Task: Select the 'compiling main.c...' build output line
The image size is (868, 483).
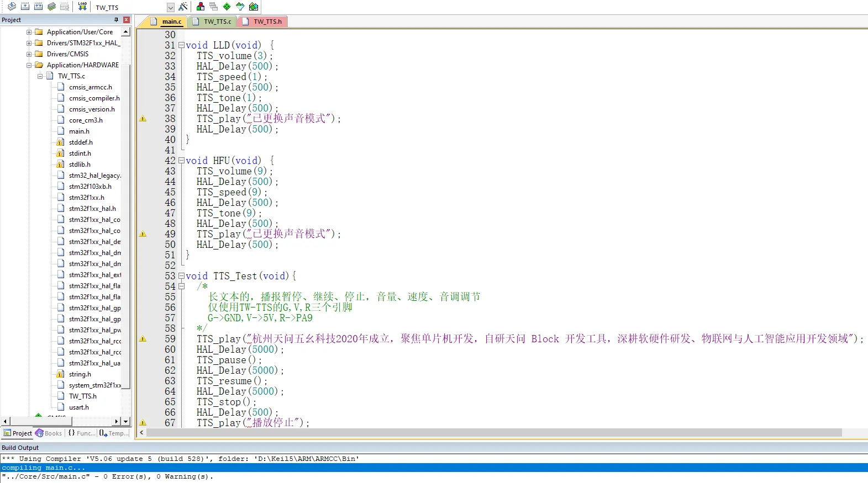Action: [44, 468]
